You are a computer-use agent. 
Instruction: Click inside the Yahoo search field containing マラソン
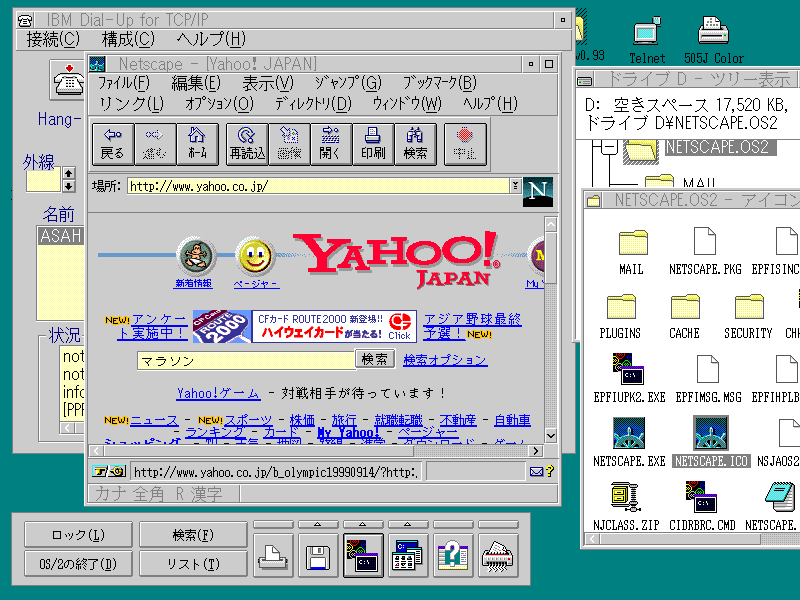(246, 360)
